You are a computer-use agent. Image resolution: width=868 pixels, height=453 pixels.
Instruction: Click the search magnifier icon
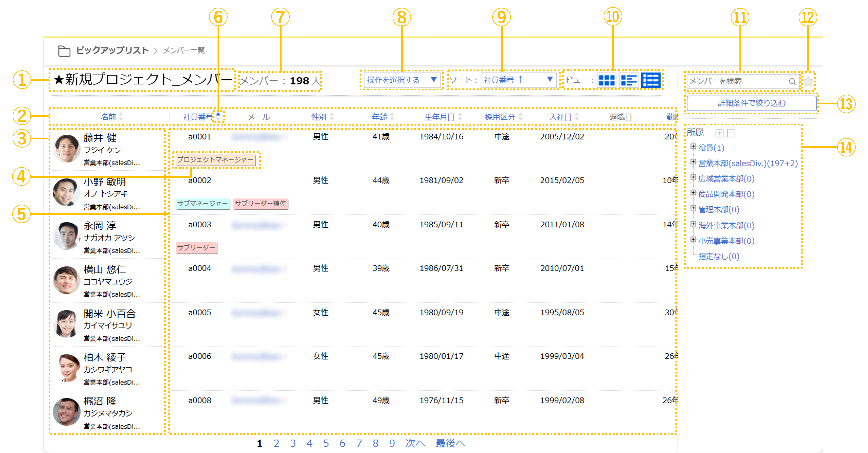[792, 81]
